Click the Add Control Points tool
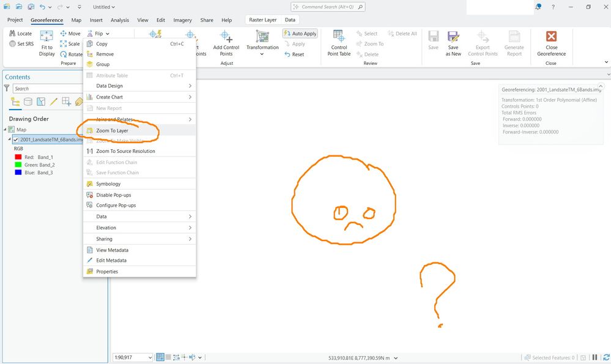 tap(226, 43)
